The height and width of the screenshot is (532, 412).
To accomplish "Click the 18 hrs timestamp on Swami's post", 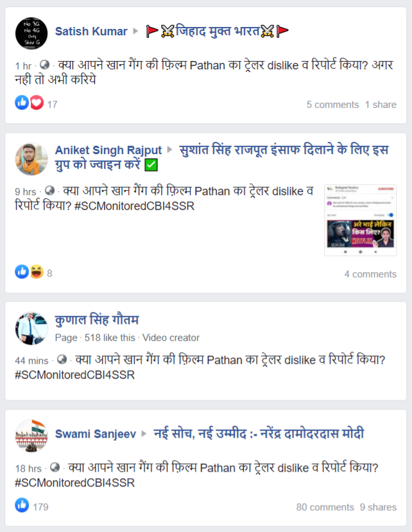I will click(28, 468).
